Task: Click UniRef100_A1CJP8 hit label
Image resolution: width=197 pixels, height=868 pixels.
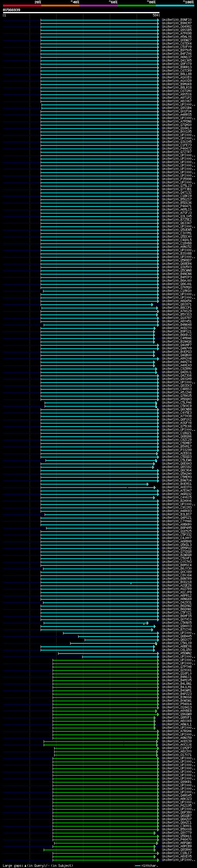Action: point(176,592)
